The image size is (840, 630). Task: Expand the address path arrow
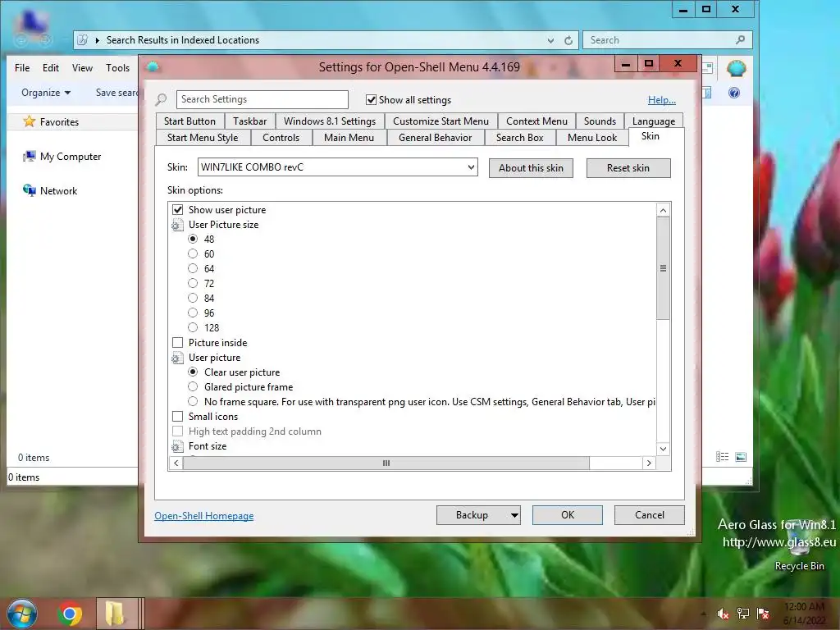[98, 40]
